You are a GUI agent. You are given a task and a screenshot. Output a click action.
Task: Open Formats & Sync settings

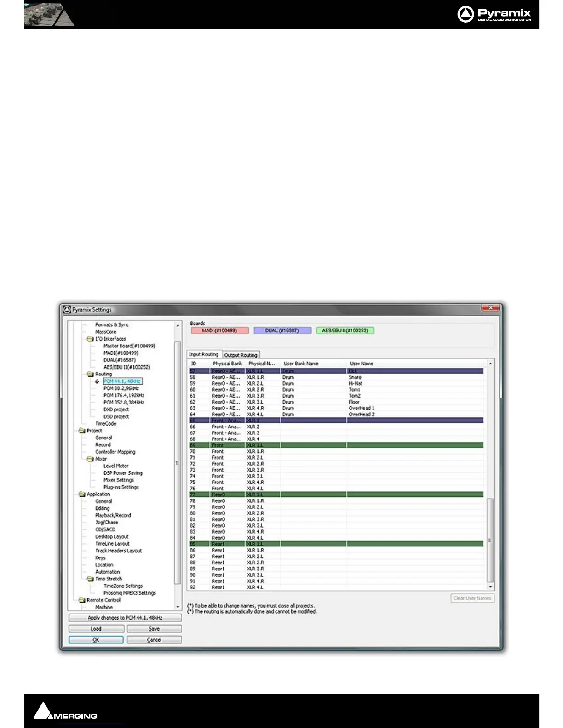click(112, 324)
